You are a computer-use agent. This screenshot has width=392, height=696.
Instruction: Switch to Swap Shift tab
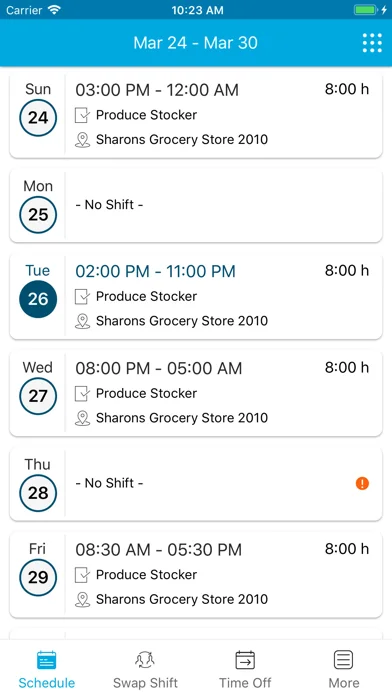click(x=145, y=669)
